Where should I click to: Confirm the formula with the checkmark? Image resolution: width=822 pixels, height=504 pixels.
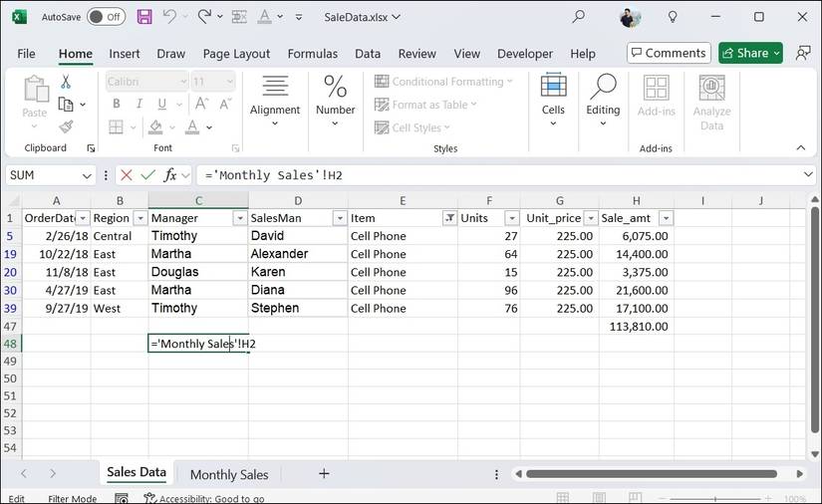tap(148, 175)
